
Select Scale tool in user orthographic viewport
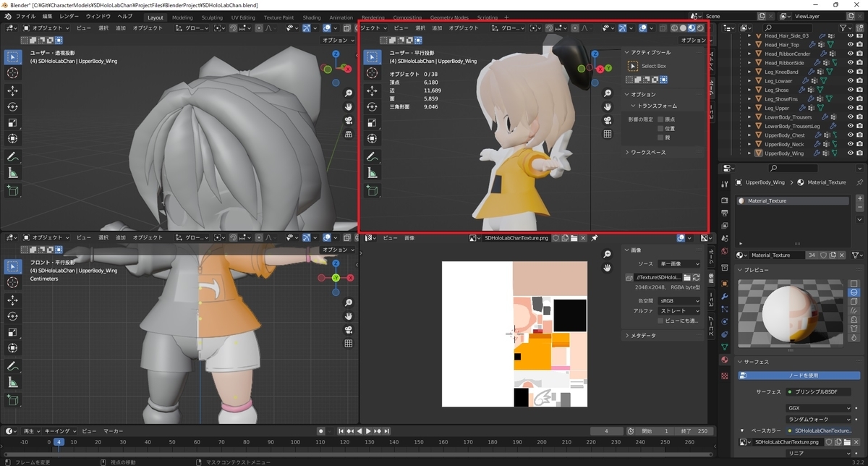point(372,122)
